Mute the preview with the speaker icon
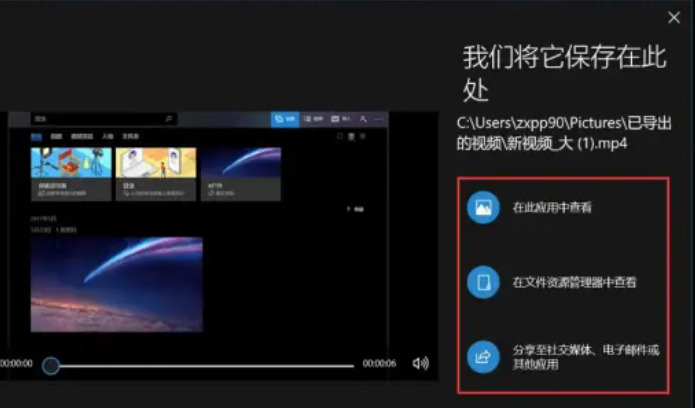This screenshot has height=408, width=695. 420,363
